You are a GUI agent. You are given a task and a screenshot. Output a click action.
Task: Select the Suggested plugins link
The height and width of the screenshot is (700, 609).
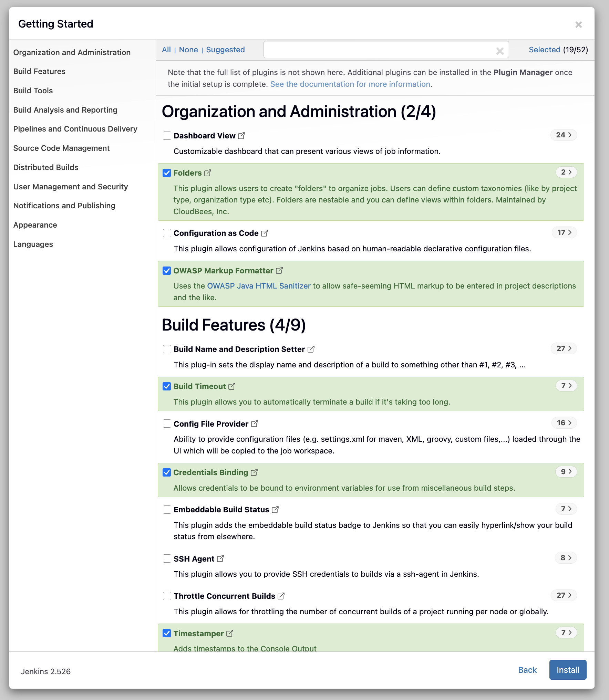pyautogui.click(x=225, y=50)
